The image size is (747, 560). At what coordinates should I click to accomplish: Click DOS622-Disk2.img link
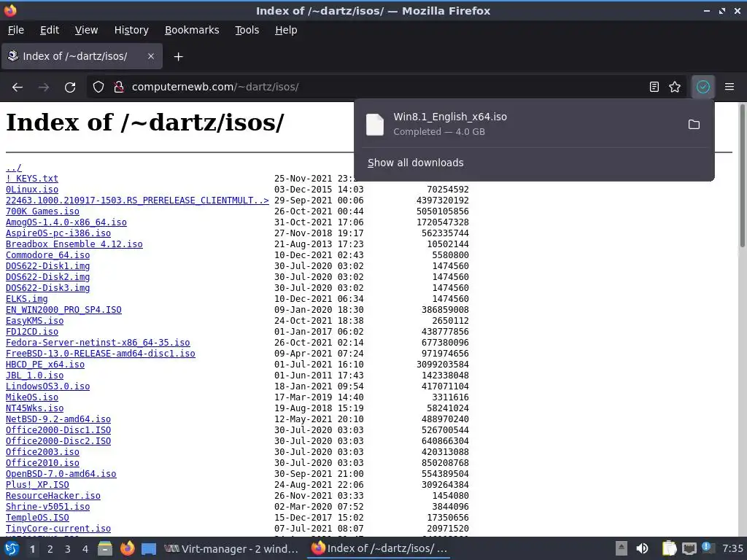click(47, 277)
